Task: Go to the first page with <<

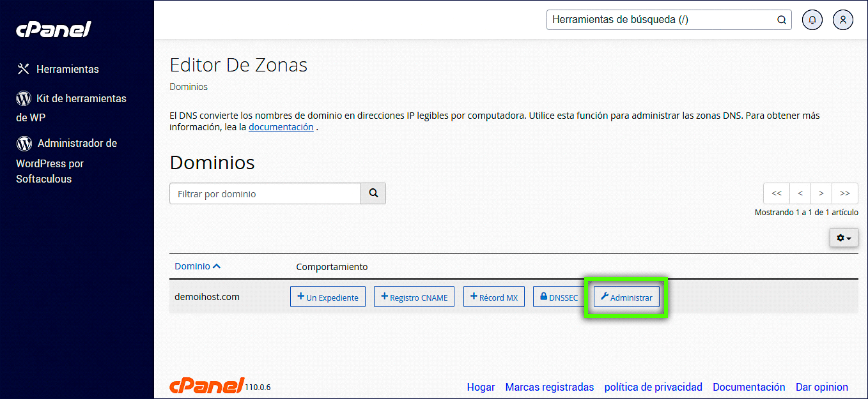Action: click(777, 193)
